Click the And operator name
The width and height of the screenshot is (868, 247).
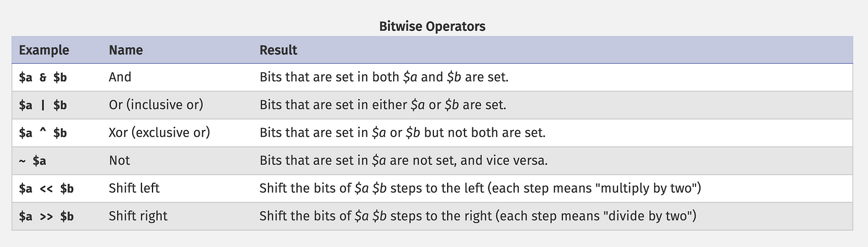click(x=120, y=77)
